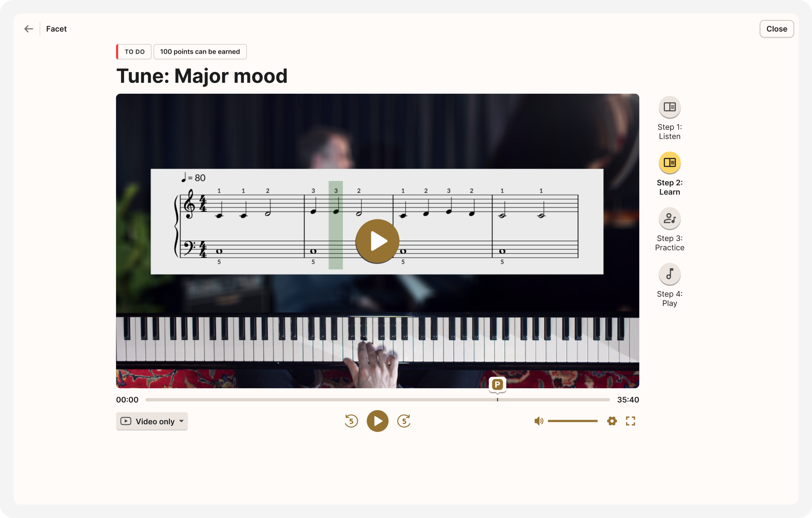Expand the Video only dropdown
The width and height of the screenshot is (812, 518).
152,421
